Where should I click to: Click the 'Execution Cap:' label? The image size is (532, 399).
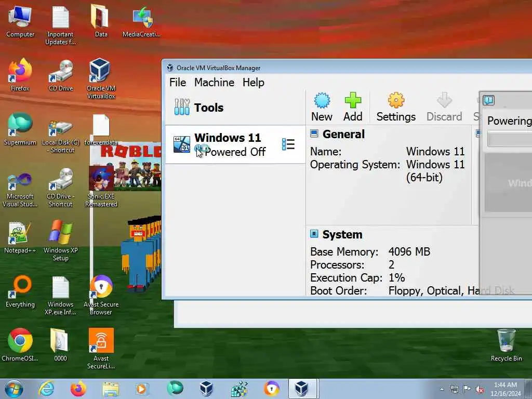(346, 277)
